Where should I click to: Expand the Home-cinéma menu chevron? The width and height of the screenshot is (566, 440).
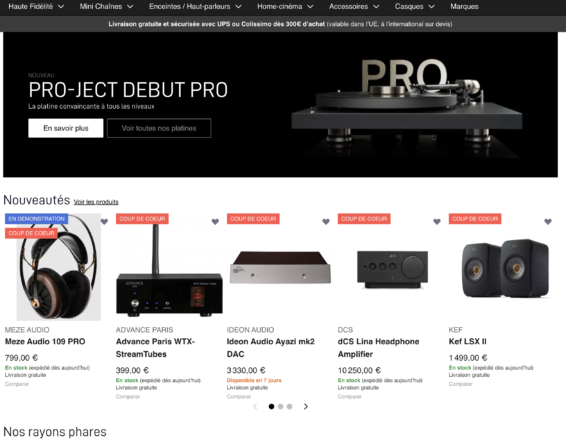(310, 6)
